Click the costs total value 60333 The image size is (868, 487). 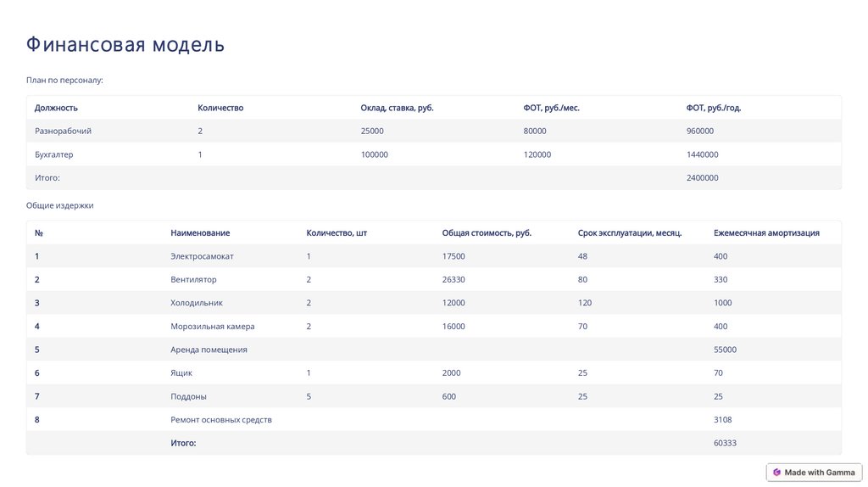coord(725,443)
